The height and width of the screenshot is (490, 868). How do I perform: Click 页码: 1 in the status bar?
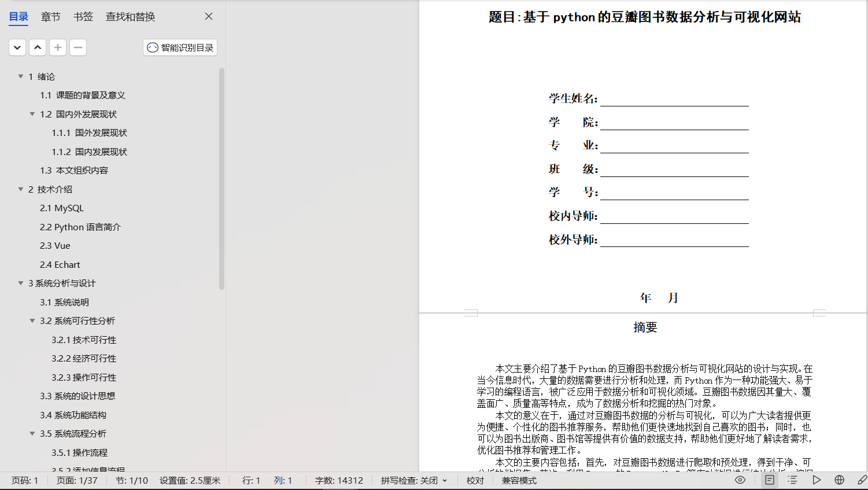click(x=25, y=480)
